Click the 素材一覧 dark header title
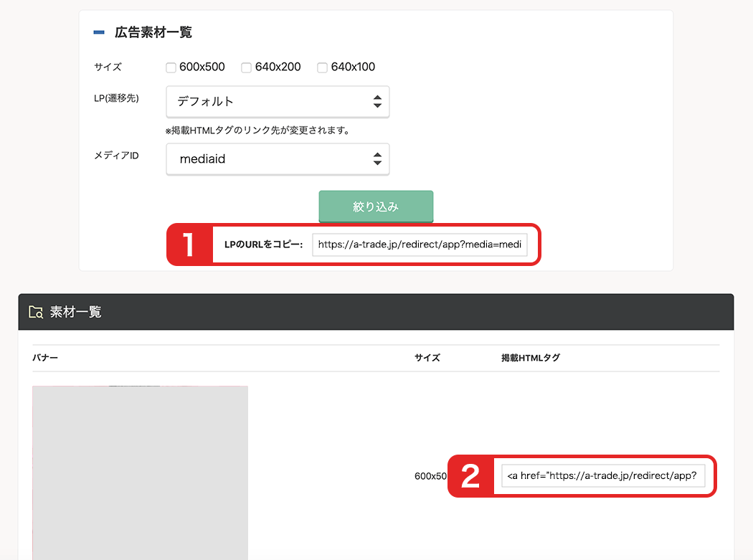 pyautogui.click(x=75, y=312)
